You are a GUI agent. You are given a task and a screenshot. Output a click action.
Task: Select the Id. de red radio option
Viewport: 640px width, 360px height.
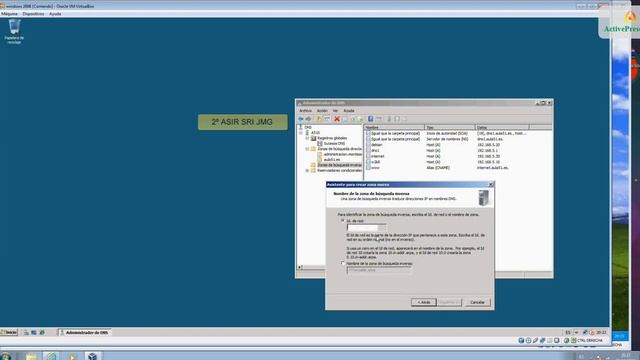[343, 221]
